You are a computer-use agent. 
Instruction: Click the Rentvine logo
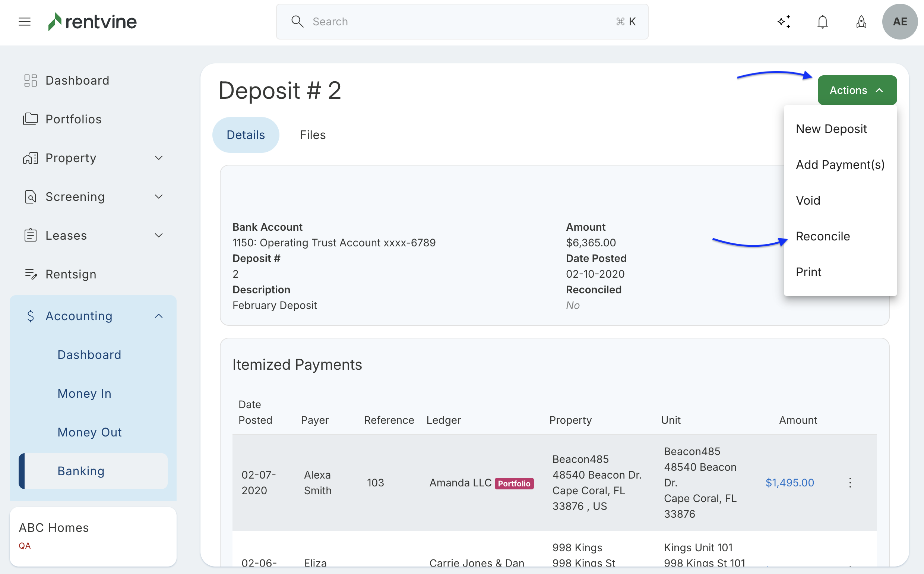coord(92,22)
